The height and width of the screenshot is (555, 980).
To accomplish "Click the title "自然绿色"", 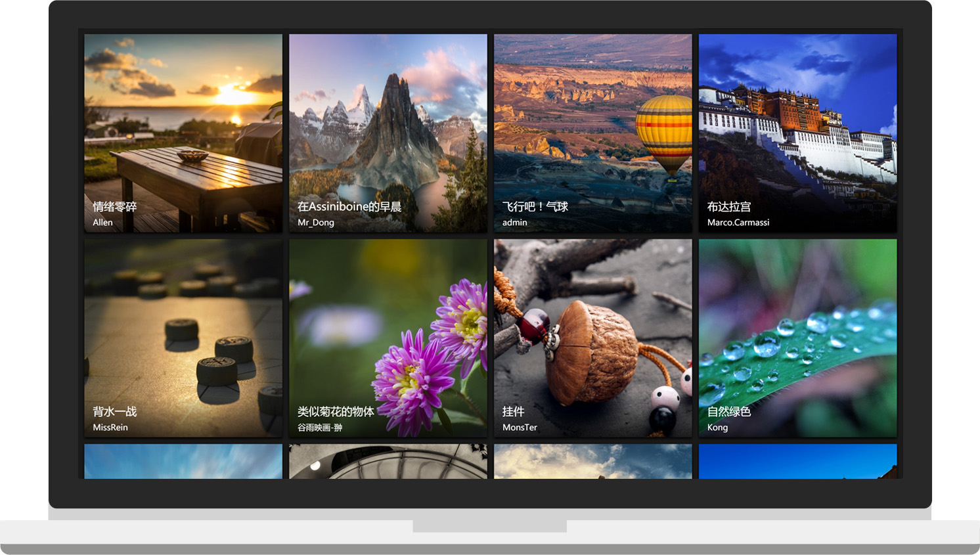I will pos(729,412).
